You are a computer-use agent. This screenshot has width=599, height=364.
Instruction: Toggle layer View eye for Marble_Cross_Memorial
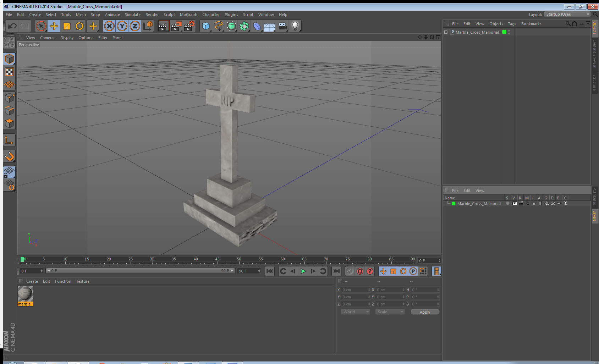[x=515, y=203]
